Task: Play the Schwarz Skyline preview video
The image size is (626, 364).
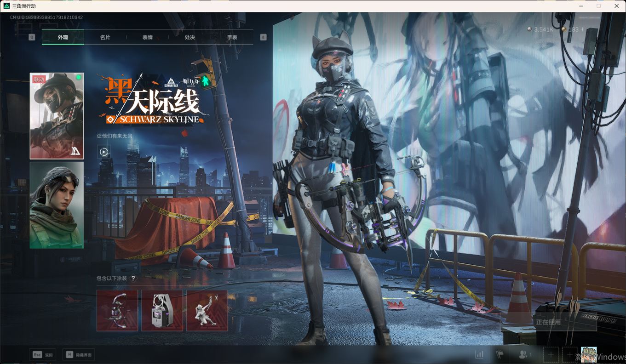Action: (x=104, y=152)
